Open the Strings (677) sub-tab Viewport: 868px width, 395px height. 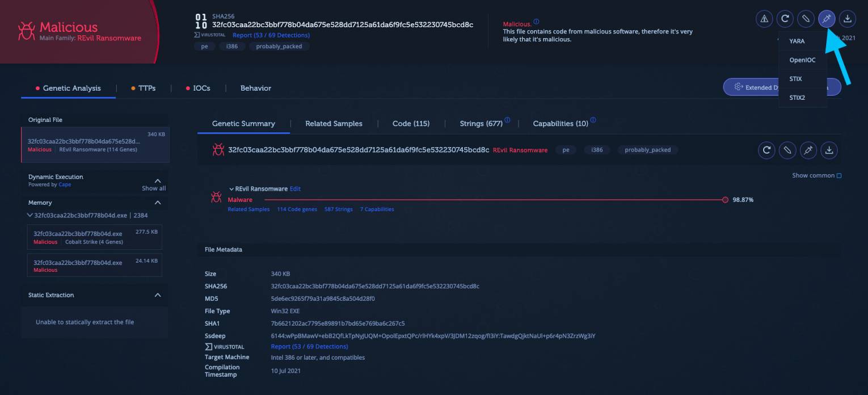click(481, 123)
